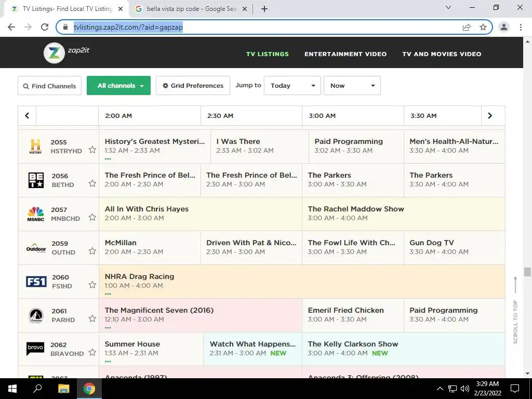Favorite the HSTRYHD channel star
This screenshot has width=532, height=399.
pyautogui.click(x=92, y=150)
